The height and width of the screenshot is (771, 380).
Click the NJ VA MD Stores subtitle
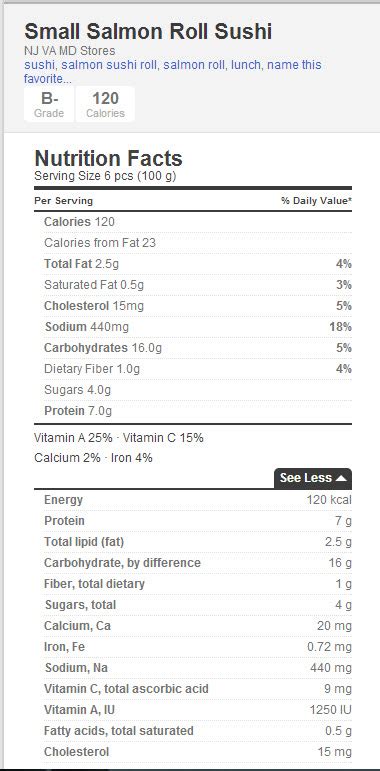(x=70, y=51)
